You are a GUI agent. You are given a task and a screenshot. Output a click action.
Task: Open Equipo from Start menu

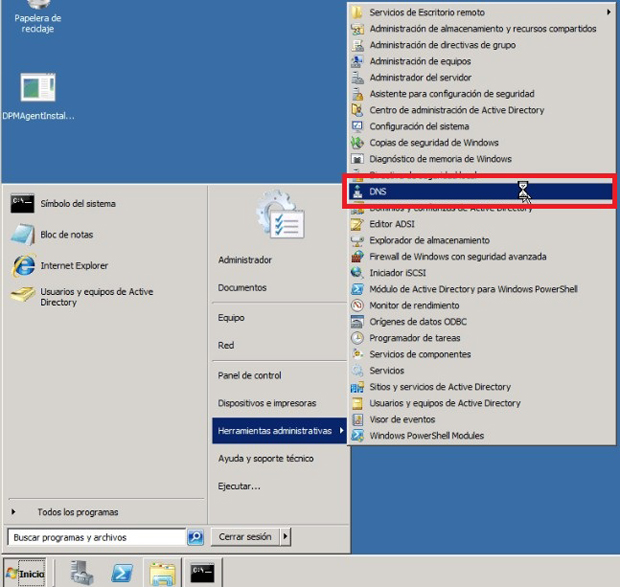pos(231,318)
